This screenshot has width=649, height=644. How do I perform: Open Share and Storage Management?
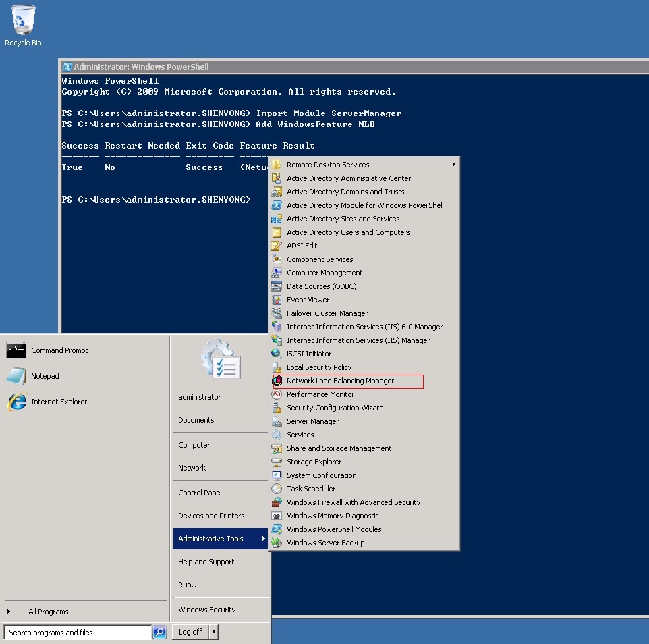coord(339,448)
